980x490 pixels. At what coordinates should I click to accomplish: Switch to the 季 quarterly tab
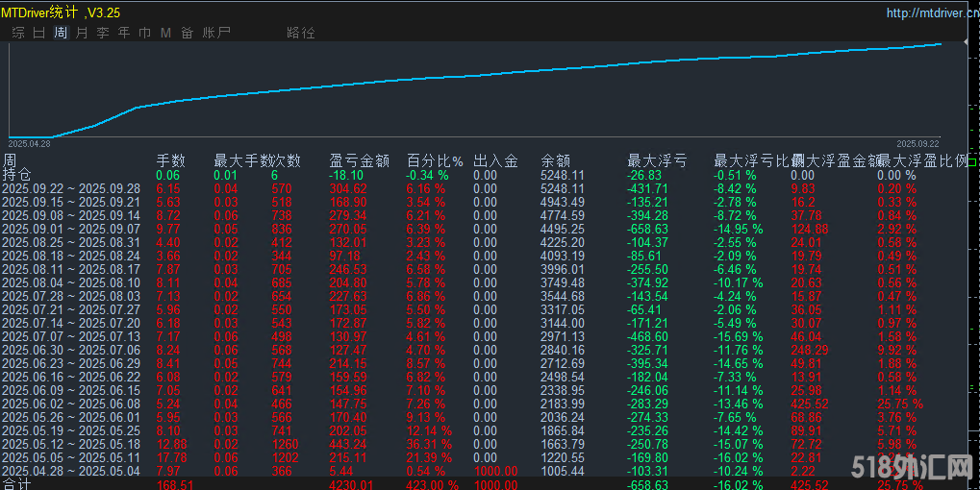pos(103,33)
